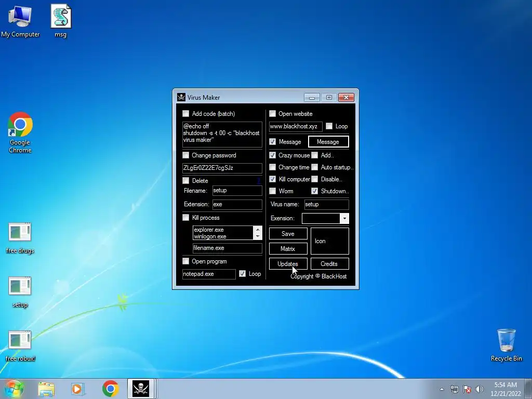Image resolution: width=532 pixels, height=399 pixels.
Task: Select explorer.exe in the process list
Action: pyautogui.click(x=223, y=230)
